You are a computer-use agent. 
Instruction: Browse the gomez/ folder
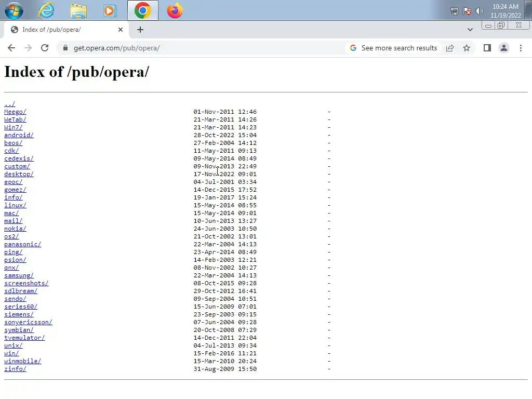click(15, 190)
